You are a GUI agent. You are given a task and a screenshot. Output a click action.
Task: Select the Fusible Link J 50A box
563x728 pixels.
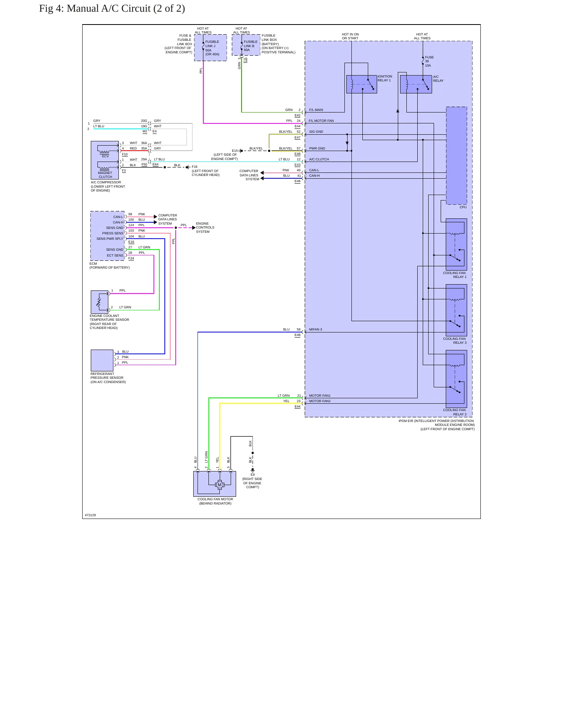210,47
